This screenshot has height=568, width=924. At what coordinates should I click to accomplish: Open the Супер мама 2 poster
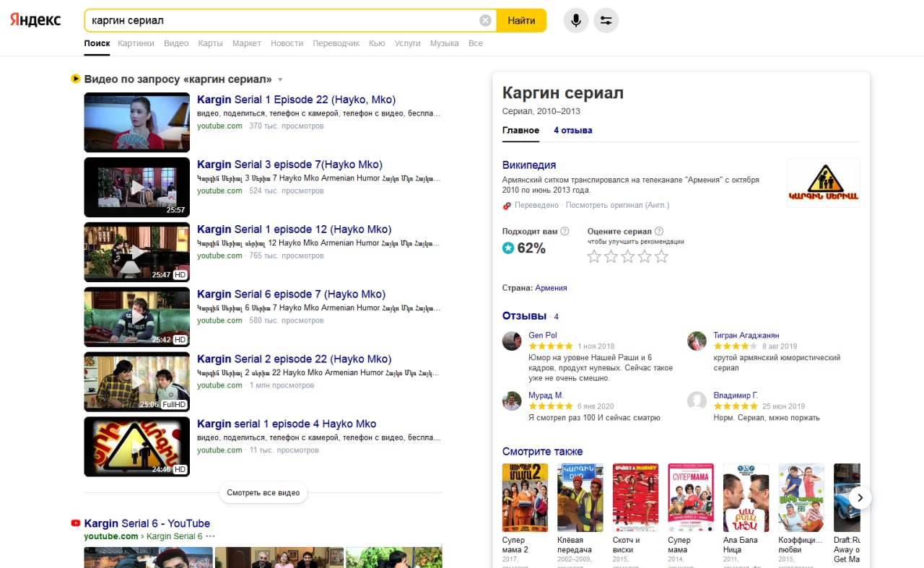click(x=526, y=497)
